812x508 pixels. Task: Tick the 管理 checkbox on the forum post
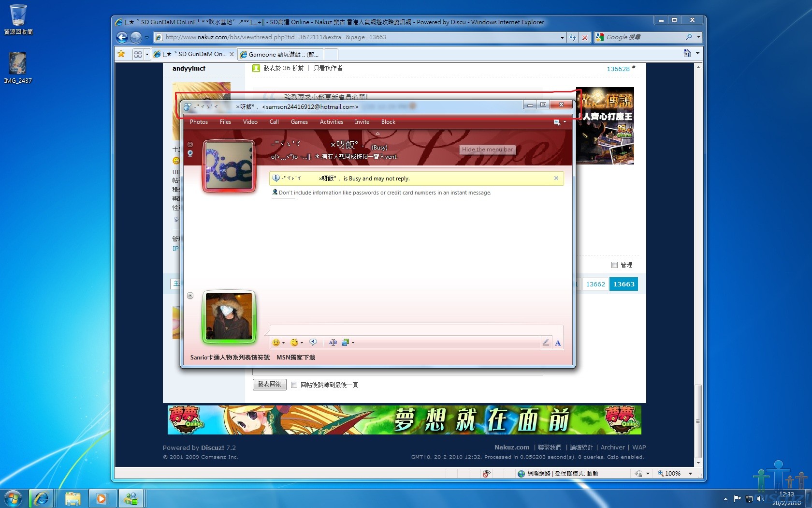click(614, 265)
